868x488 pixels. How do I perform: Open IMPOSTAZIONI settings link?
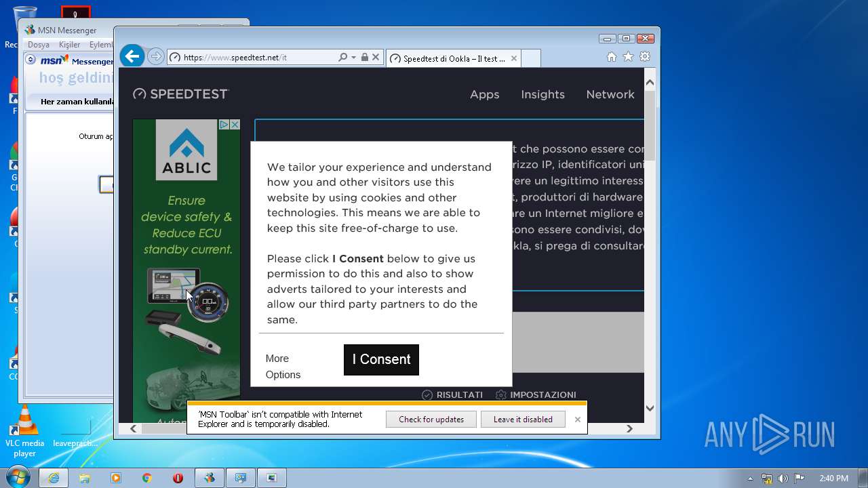(536, 394)
